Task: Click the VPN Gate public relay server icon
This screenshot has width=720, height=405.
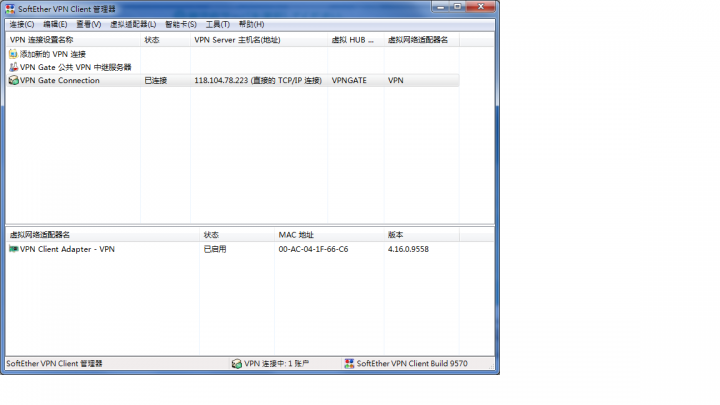Action: pos(13,67)
